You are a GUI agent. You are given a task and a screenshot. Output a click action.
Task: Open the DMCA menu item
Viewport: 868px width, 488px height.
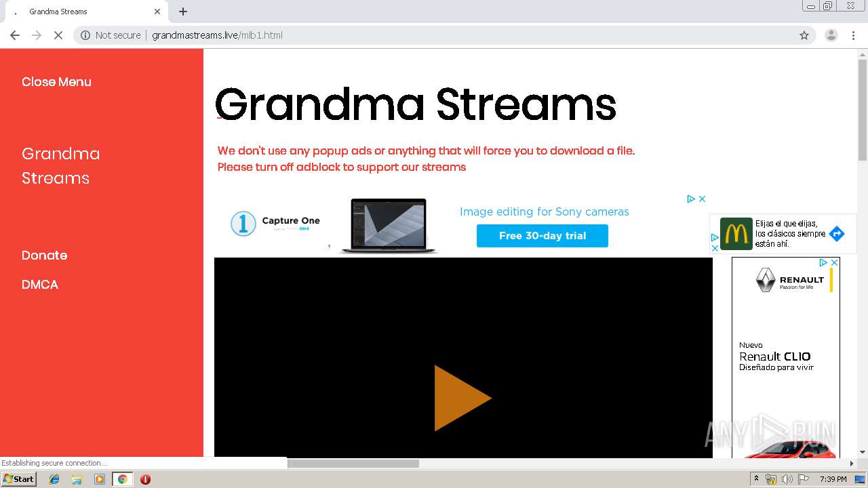[x=40, y=285]
